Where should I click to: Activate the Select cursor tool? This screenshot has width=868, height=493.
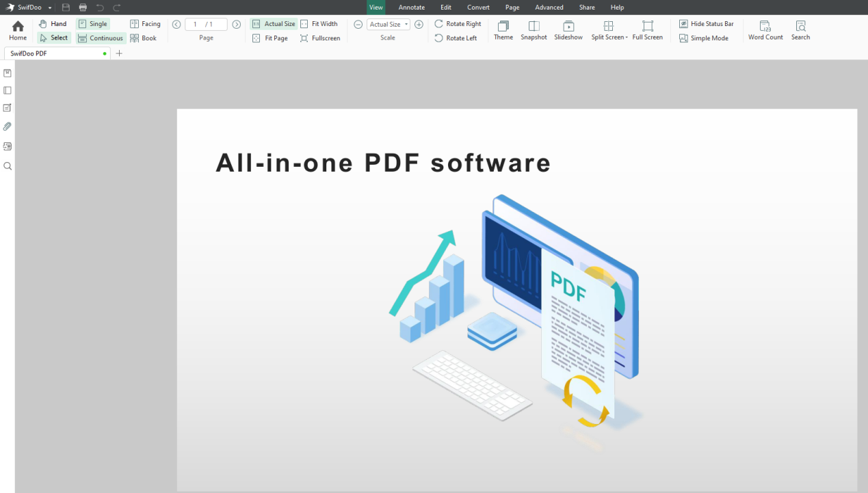(54, 38)
